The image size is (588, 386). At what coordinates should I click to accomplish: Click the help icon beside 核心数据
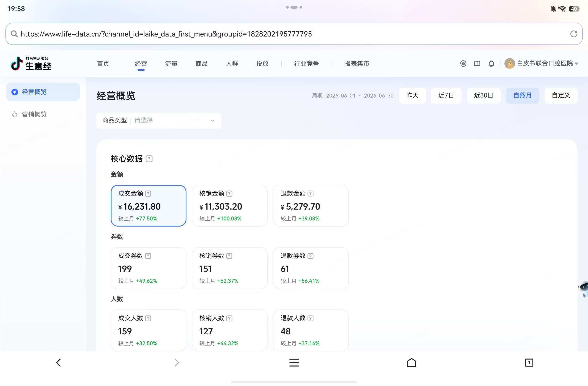point(149,159)
